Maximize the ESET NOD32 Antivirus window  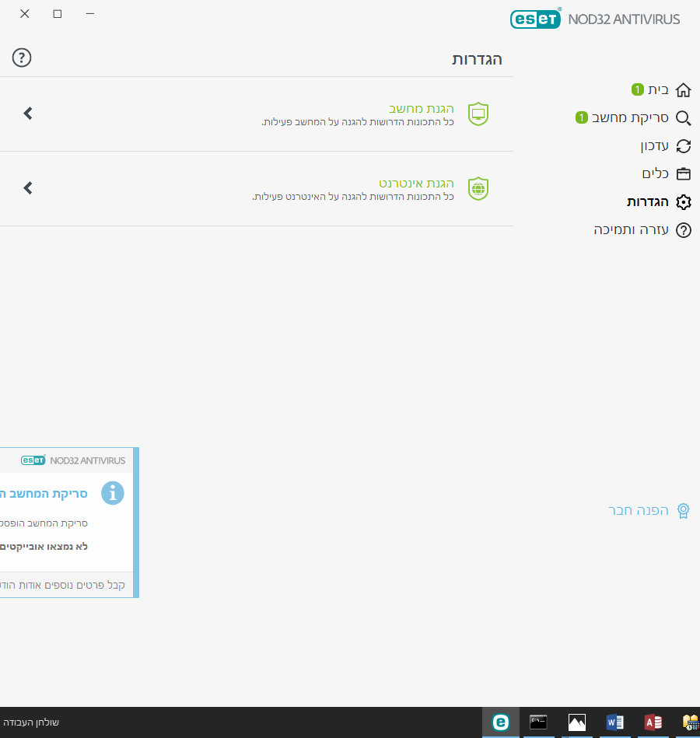click(58, 14)
